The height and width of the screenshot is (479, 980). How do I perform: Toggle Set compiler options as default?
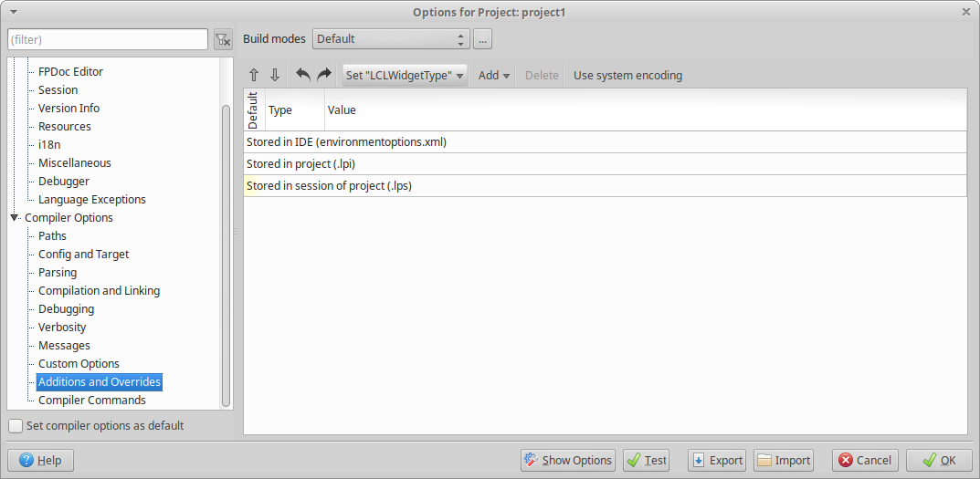97,426
